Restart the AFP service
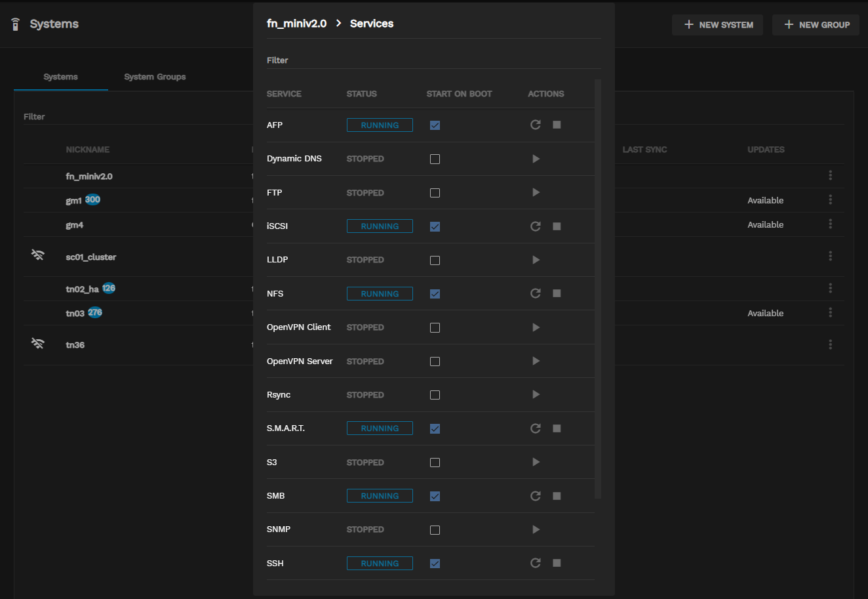The height and width of the screenshot is (599, 868). pyautogui.click(x=536, y=125)
